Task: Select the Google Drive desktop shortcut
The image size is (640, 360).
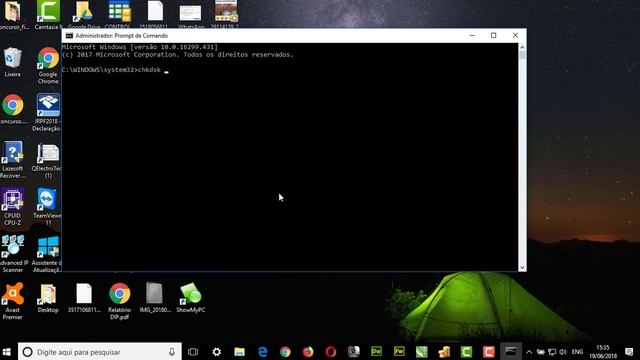Action: click(83, 15)
